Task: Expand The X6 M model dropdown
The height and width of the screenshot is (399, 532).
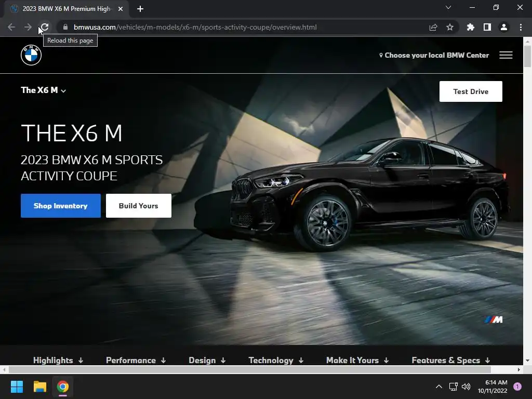Action: [44, 90]
